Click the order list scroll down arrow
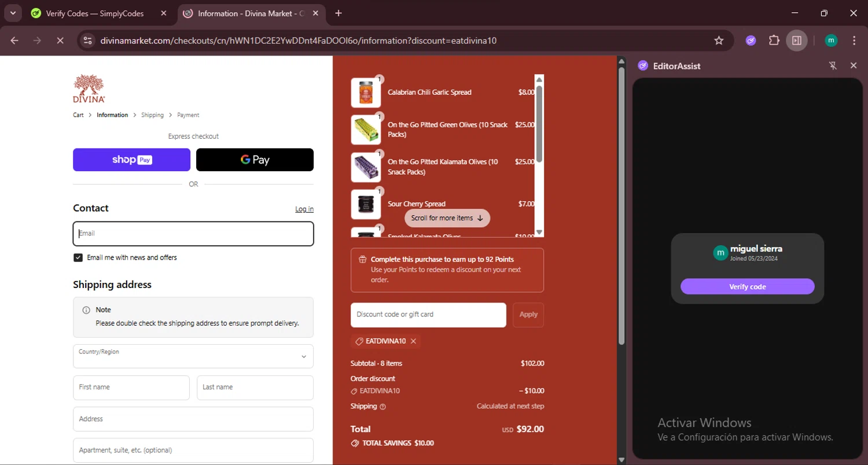The image size is (868, 465). tap(539, 232)
